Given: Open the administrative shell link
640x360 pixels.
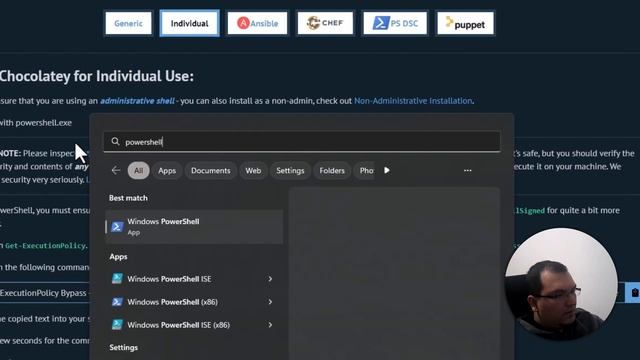Looking at the screenshot, I should coord(138,101).
